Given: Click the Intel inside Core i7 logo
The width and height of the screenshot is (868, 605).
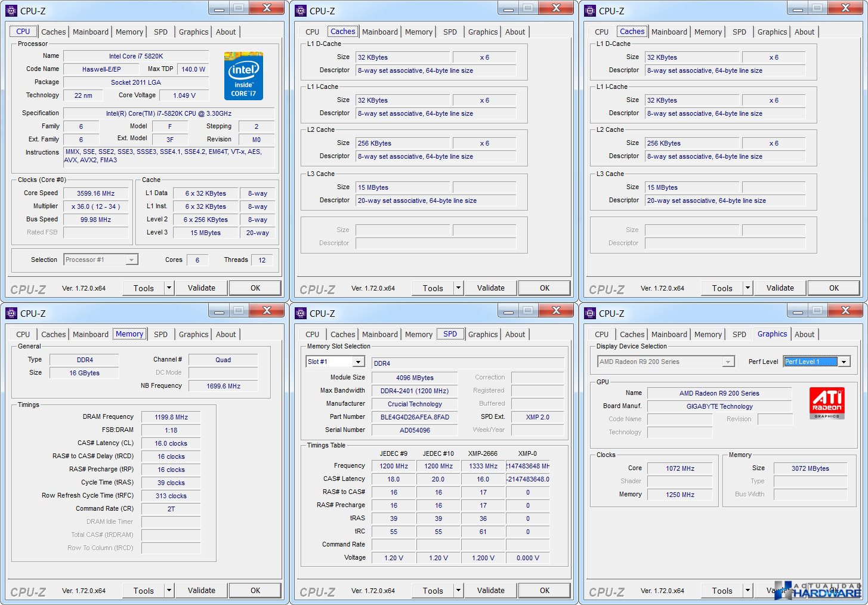Looking at the screenshot, I should (x=243, y=76).
